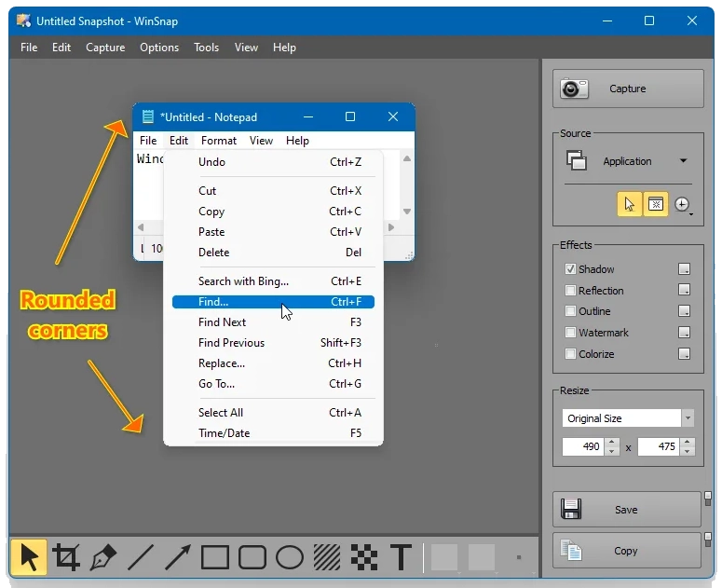Click the camera Capture button

[628, 89]
